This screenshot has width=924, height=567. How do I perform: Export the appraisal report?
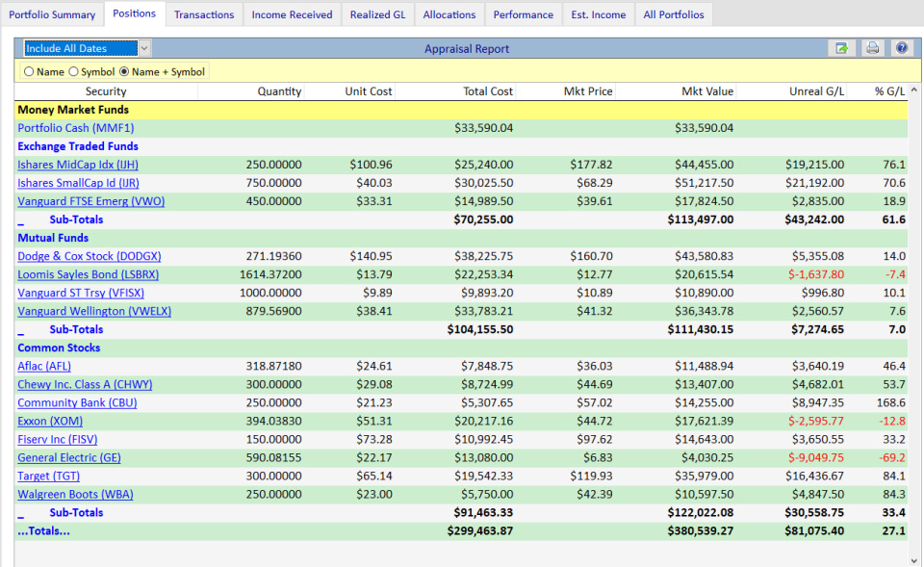[x=842, y=48]
